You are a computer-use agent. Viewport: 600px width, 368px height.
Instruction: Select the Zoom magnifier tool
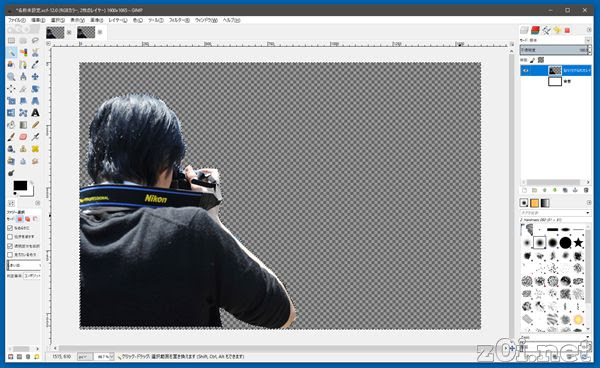click(11, 77)
